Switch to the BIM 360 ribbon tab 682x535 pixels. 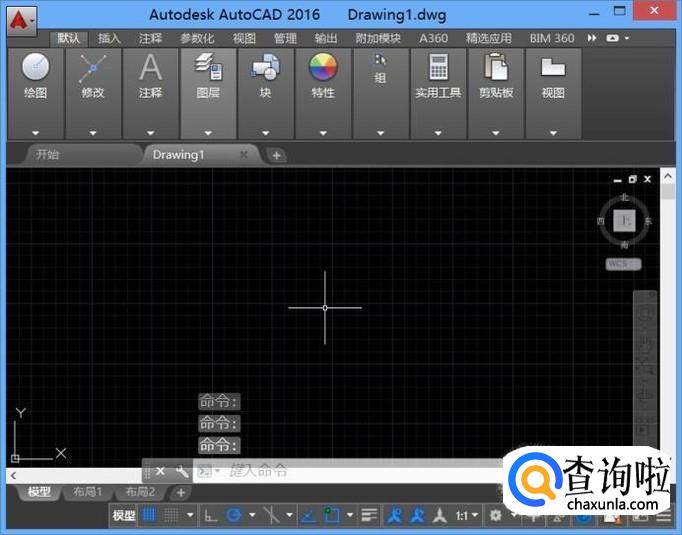552,39
